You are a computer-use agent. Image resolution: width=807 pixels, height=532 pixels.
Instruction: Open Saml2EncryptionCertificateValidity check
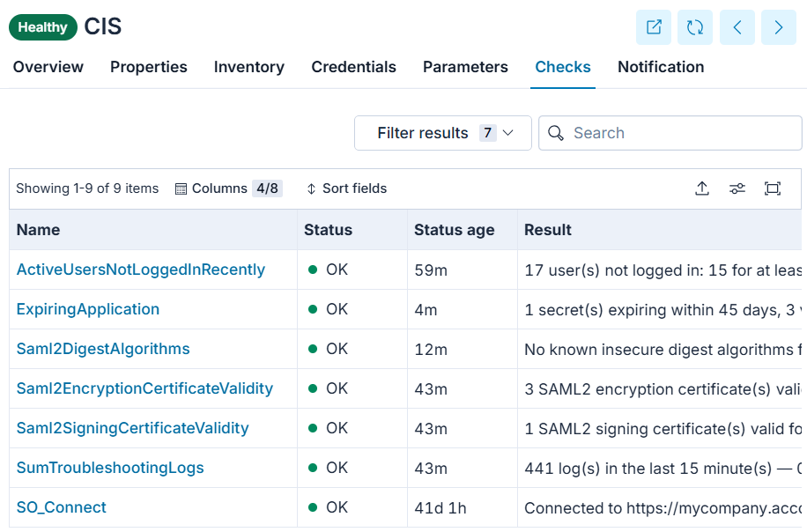point(144,388)
